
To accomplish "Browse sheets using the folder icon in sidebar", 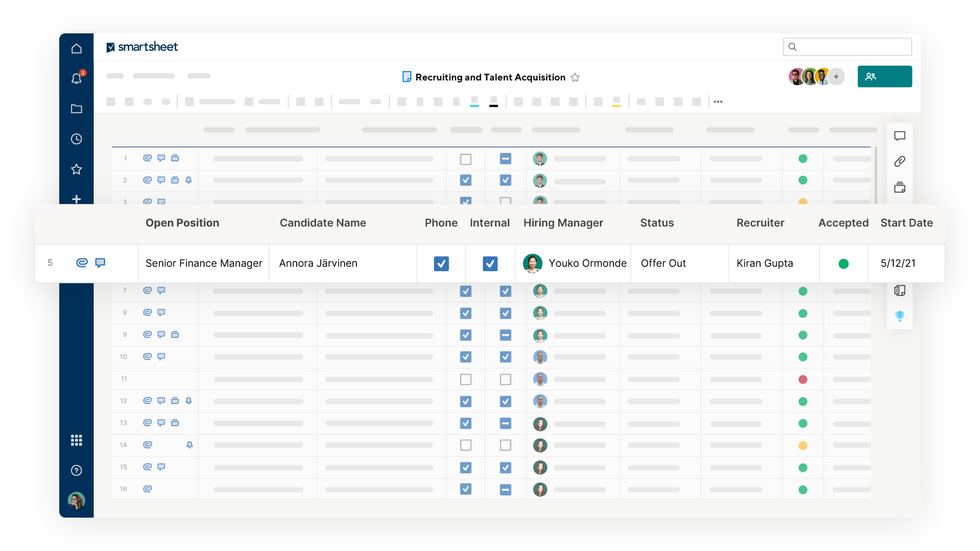I will click(x=76, y=109).
